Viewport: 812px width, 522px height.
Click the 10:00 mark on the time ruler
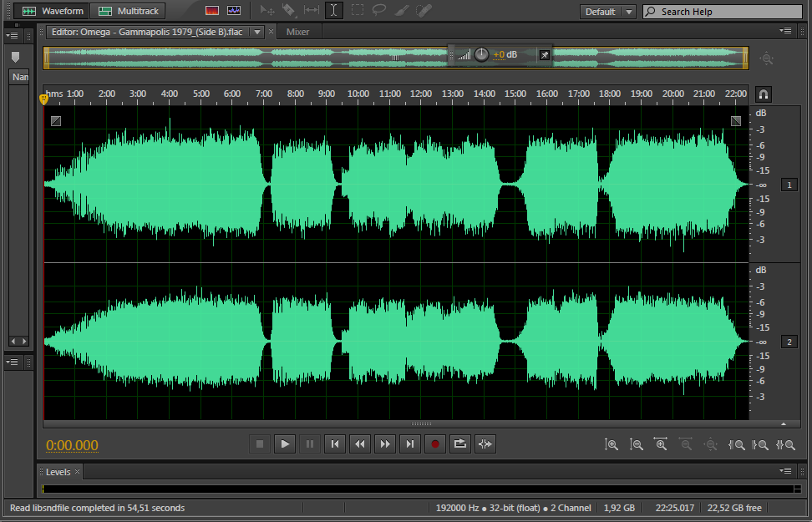pos(358,94)
